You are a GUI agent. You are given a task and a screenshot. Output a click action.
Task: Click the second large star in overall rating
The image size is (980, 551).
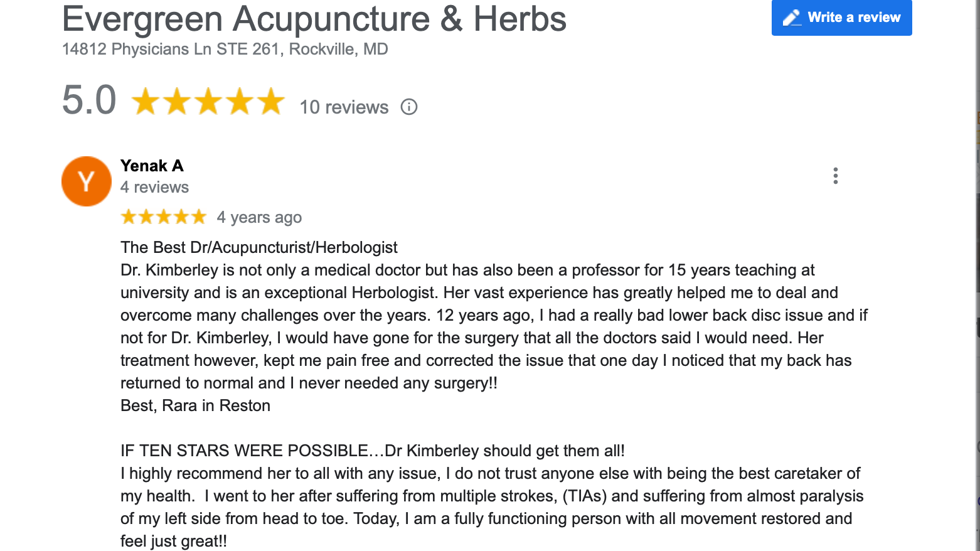point(177,102)
